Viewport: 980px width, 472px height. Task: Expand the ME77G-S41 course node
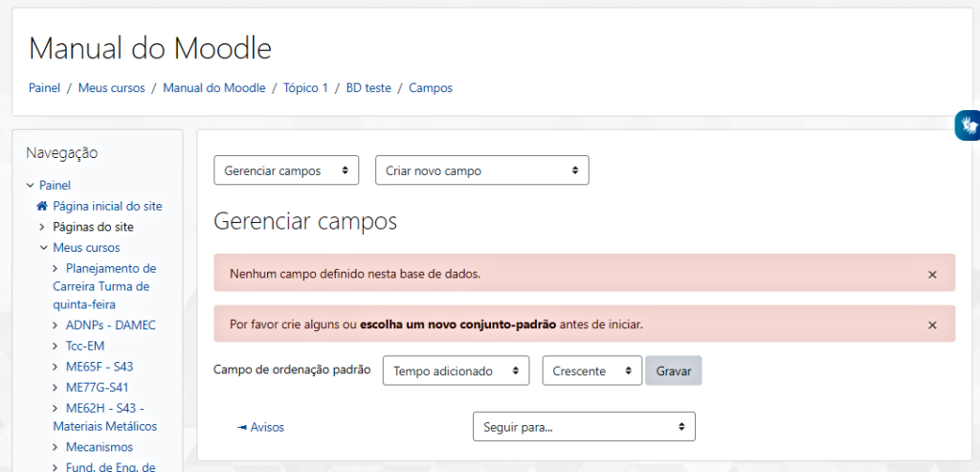[x=56, y=387]
